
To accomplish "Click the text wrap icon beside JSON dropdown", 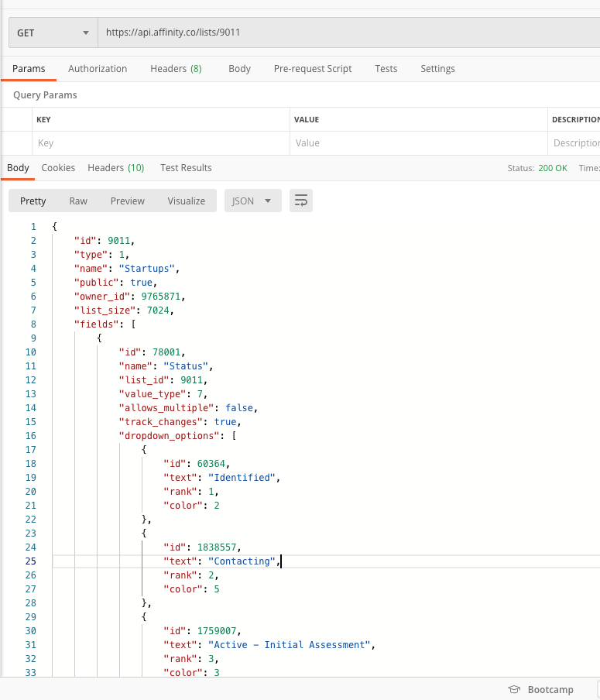I will point(300,201).
